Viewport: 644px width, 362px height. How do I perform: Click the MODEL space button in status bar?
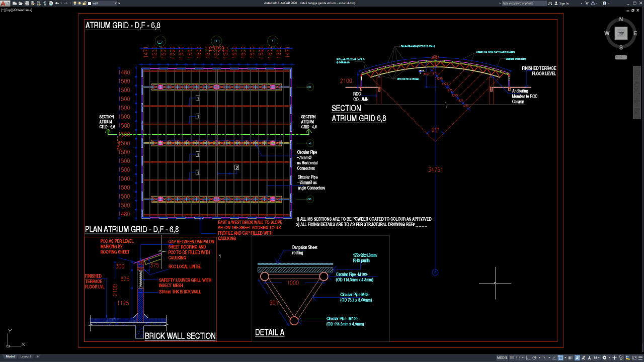coord(502,357)
